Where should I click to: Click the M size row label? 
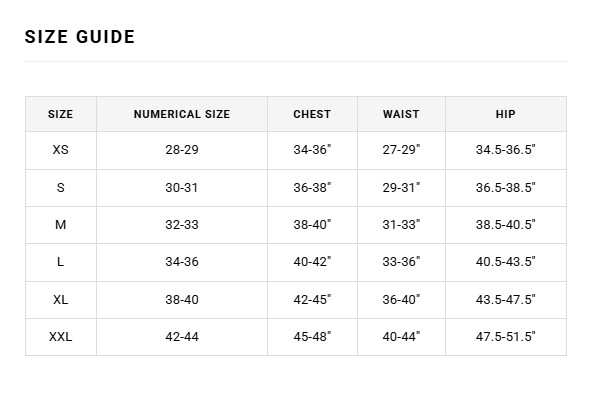(61, 225)
